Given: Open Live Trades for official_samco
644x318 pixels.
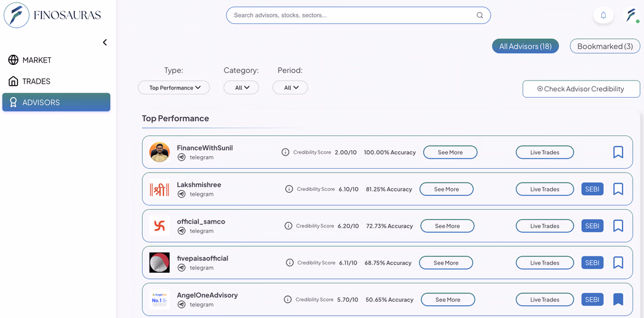Looking at the screenshot, I should (x=545, y=226).
